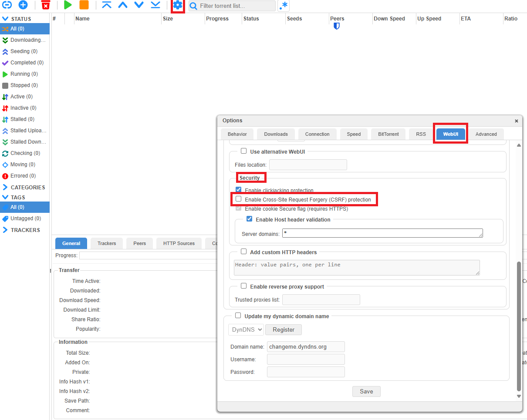This screenshot has height=420, width=527.
Task: Click the Save button
Action: [366, 391]
